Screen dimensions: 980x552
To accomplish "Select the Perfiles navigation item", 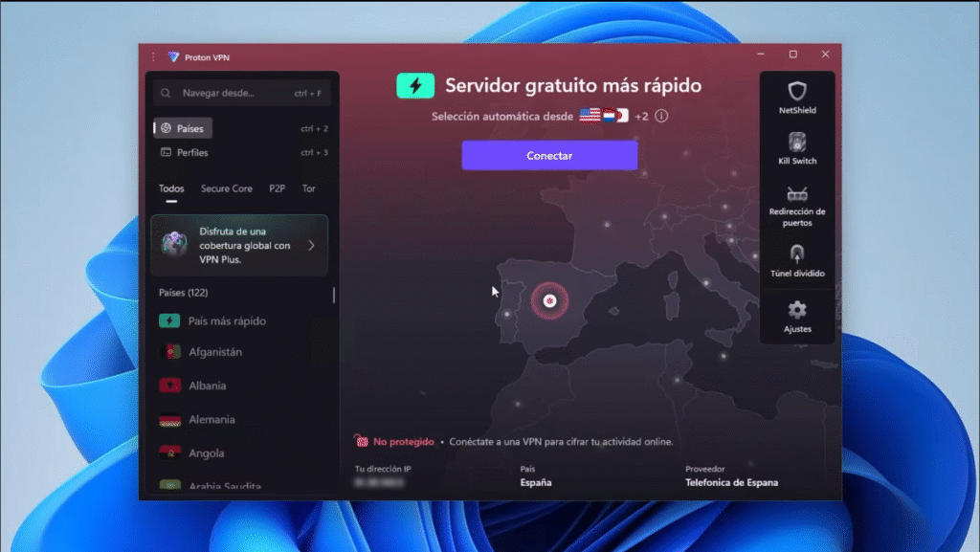I will pyautogui.click(x=185, y=152).
